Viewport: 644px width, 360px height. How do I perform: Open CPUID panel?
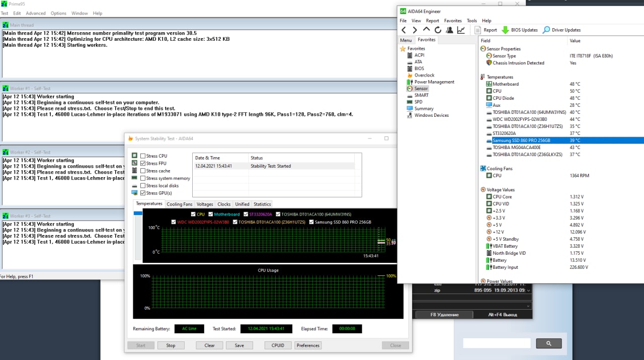pyautogui.click(x=278, y=345)
